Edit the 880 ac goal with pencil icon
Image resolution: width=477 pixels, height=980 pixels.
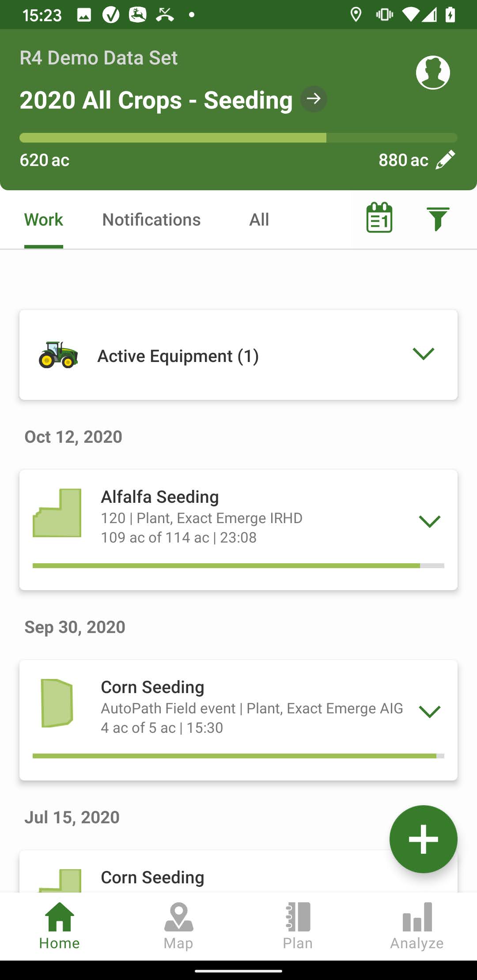click(445, 160)
